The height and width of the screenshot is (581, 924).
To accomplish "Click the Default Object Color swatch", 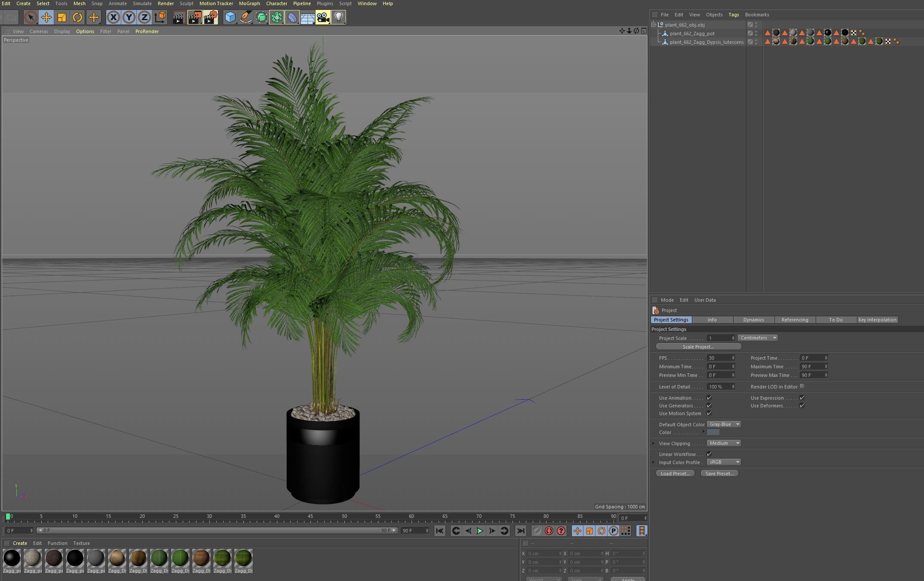I will click(713, 432).
